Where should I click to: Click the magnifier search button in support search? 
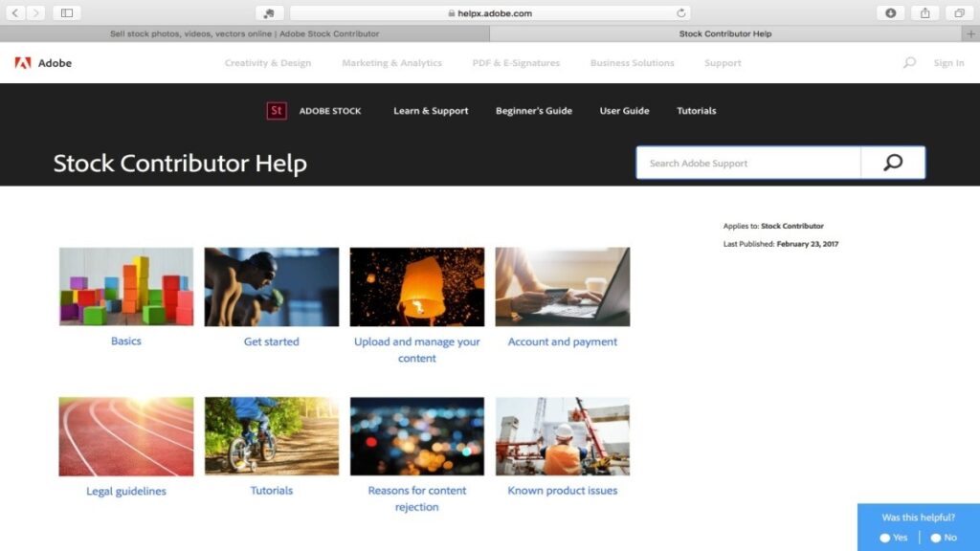coord(893,163)
